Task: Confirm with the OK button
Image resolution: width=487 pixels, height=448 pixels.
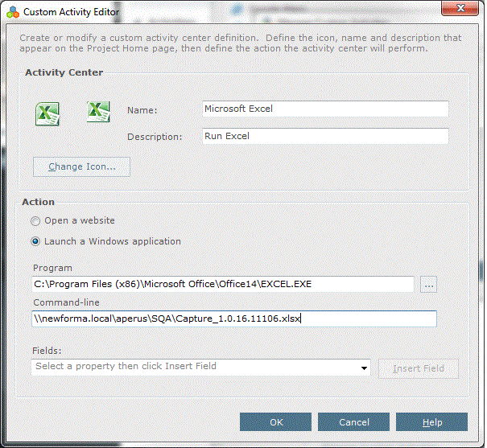Action: pos(275,422)
